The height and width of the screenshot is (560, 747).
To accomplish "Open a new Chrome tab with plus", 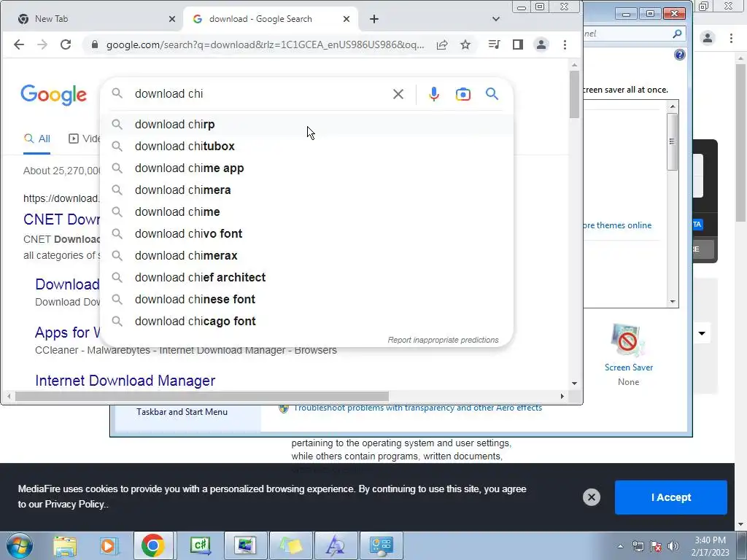I will [x=374, y=19].
